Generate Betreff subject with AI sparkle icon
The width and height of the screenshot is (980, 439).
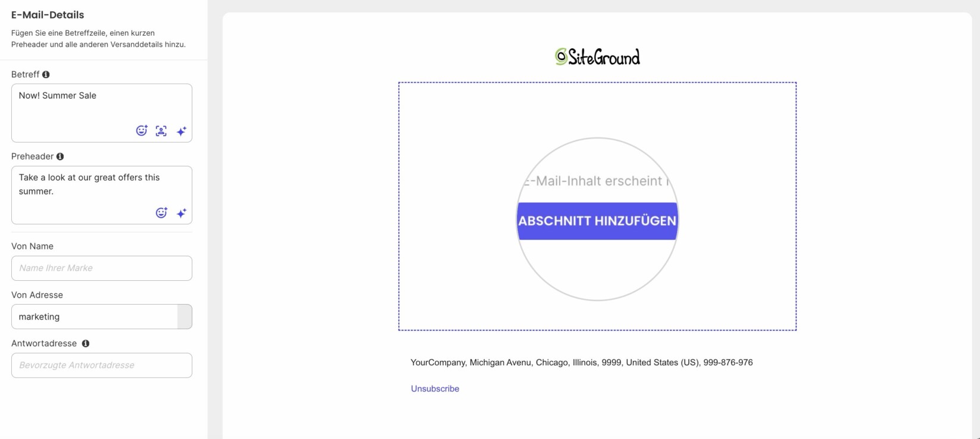pyautogui.click(x=182, y=131)
